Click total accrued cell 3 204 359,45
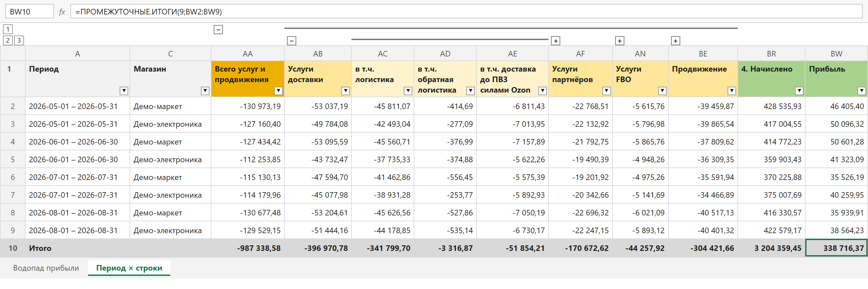The width and height of the screenshot is (868, 289). point(772,248)
